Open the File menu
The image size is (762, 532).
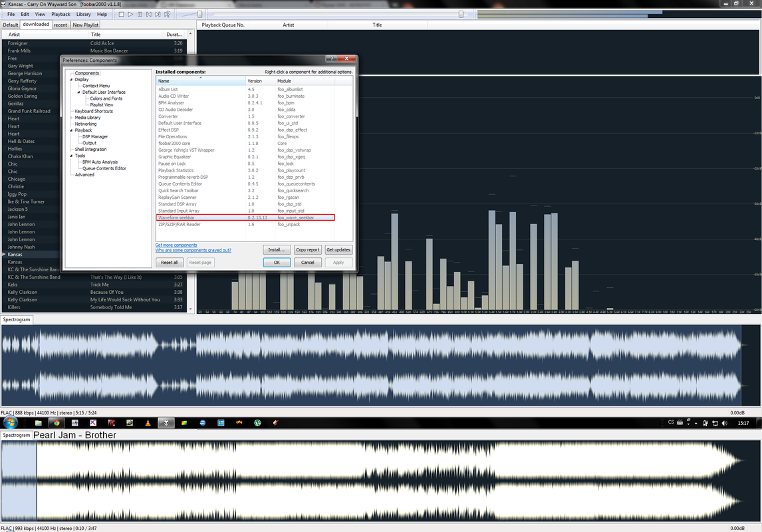[x=11, y=14]
